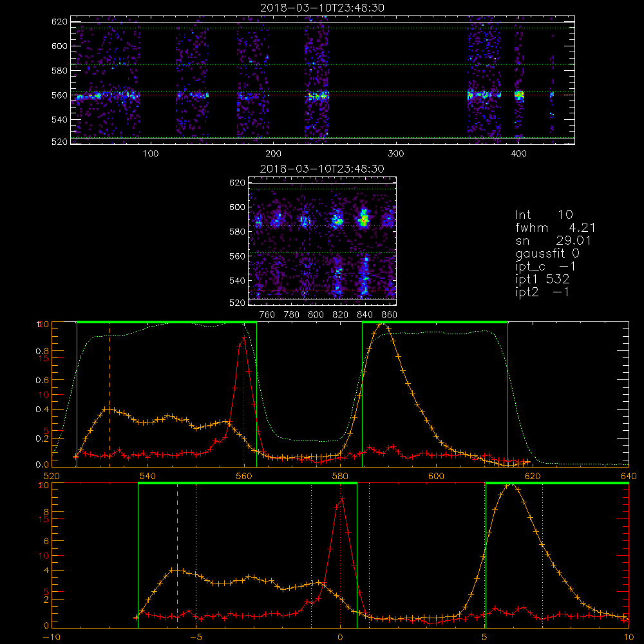Click y-axis label 540 of the top image
The height and width of the screenshot is (644, 644).
point(59,120)
